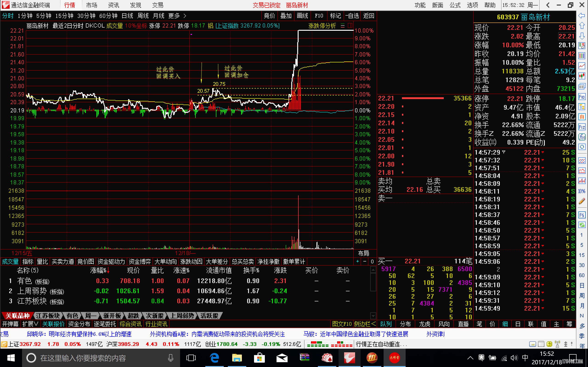Screen dimensions: 588x367
Task: Open the formula f(x) sidebar icon
Action: [582, 137]
